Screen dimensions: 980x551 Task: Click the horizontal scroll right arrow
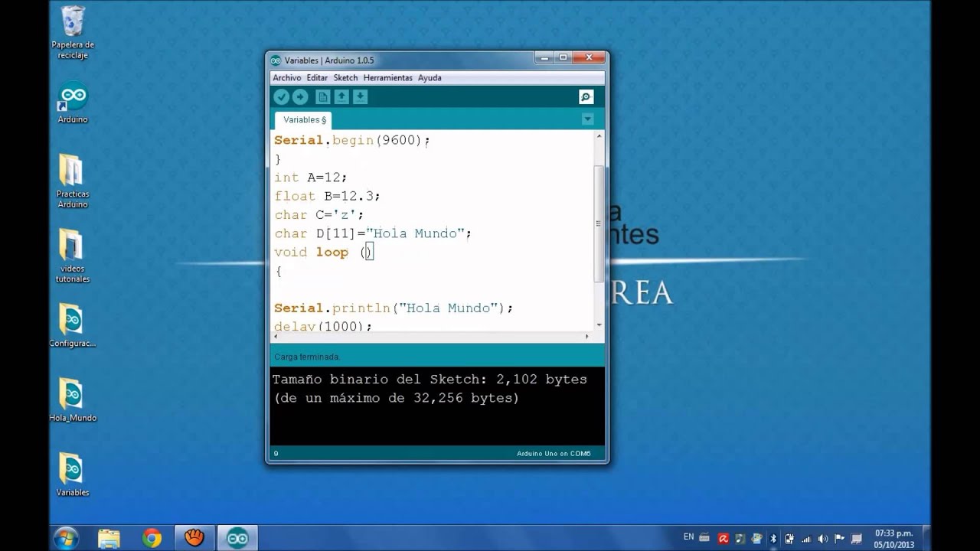[x=587, y=336]
